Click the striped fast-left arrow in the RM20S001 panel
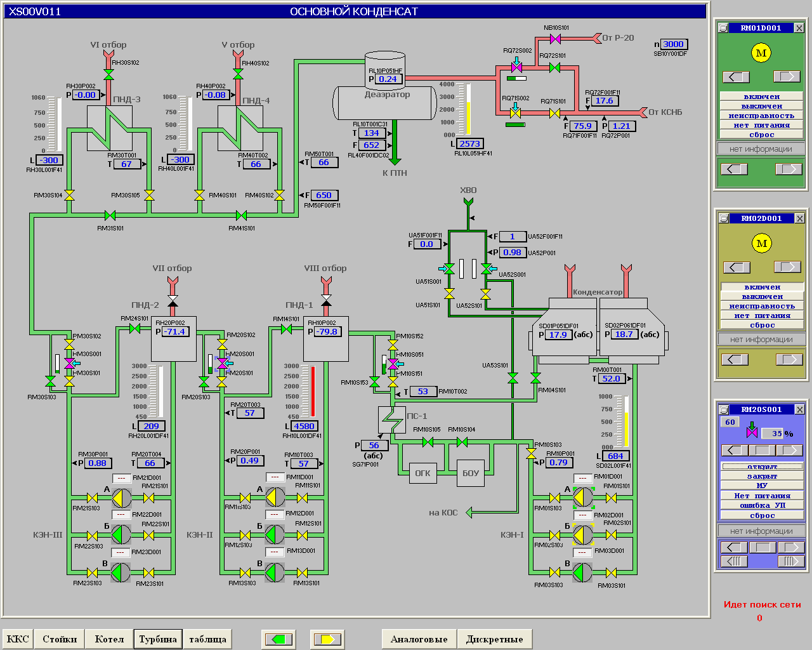 pos(735,561)
